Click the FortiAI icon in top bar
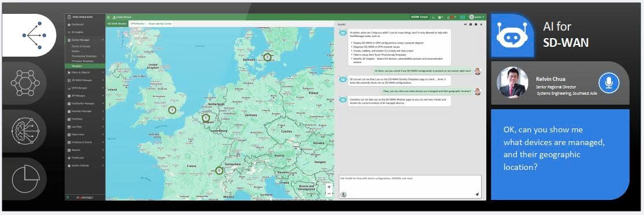The width and height of the screenshot is (644, 215). click(x=463, y=17)
